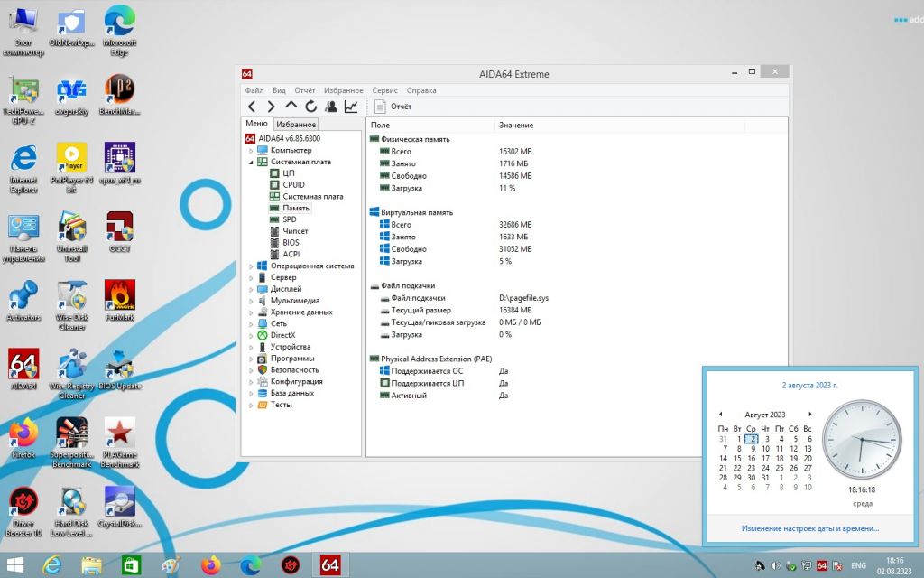This screenshot has width=924, height=578.
Task: Select ЦП in the tree
Action: (282, 173)
